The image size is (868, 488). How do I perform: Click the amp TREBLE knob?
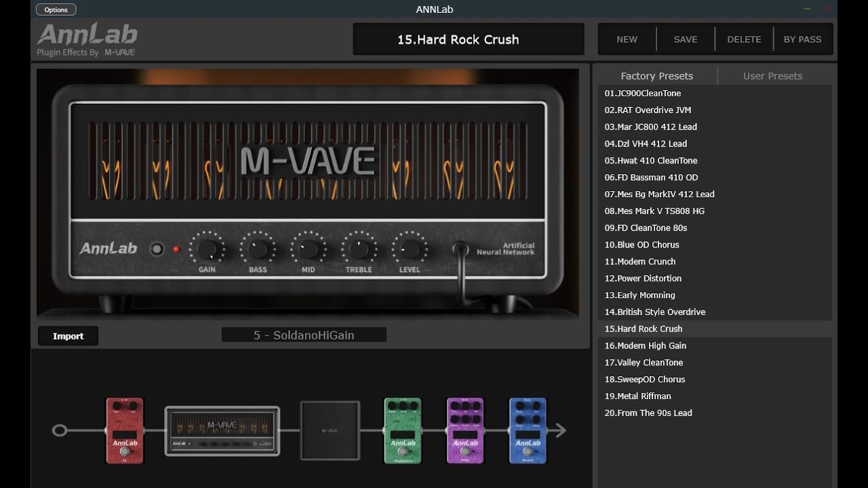pos(359,249)
